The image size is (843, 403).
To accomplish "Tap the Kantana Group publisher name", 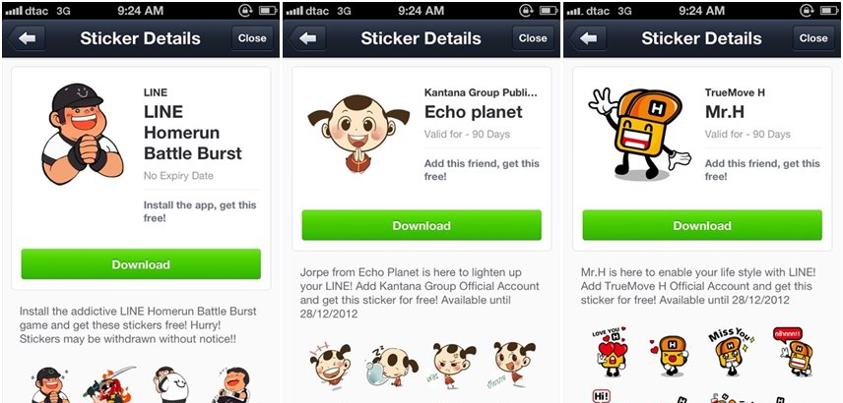I will [x=481, y=92].
